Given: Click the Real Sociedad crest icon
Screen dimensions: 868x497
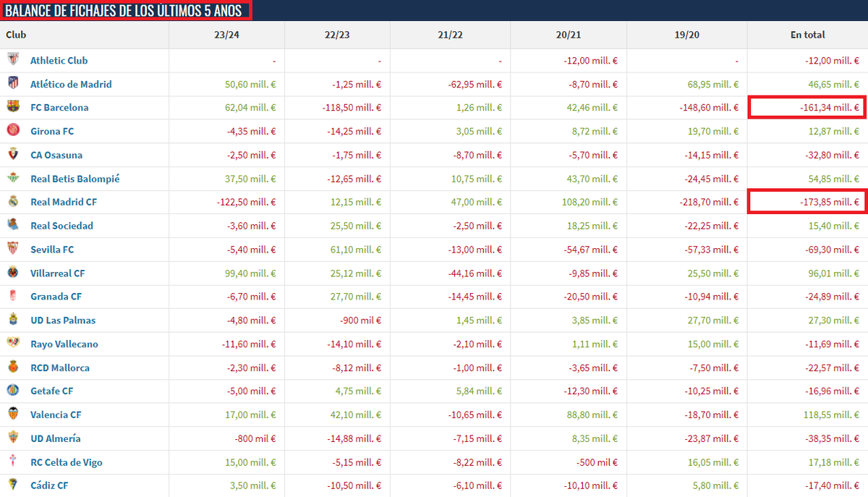Looking at the screenshot, I should (13, 226).
